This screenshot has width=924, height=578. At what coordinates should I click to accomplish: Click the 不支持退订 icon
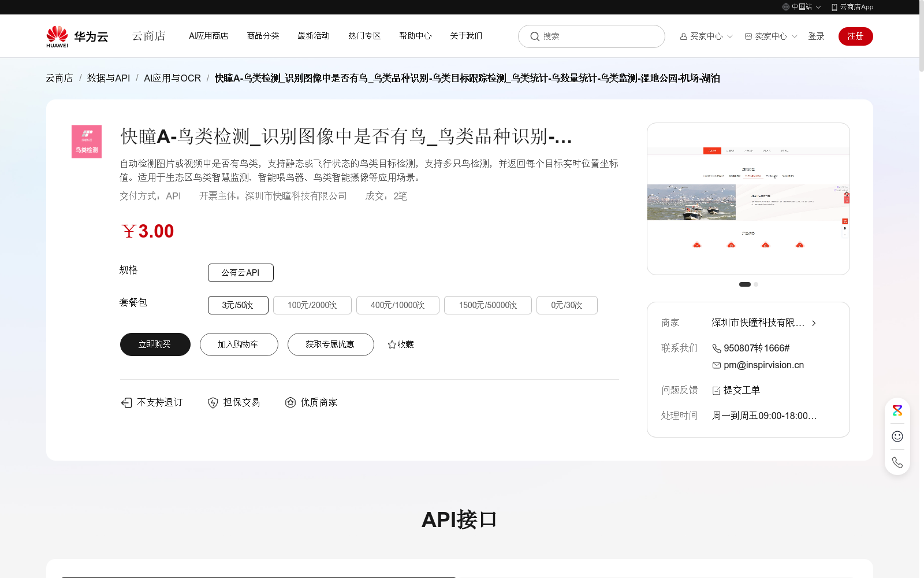[126, 403]
